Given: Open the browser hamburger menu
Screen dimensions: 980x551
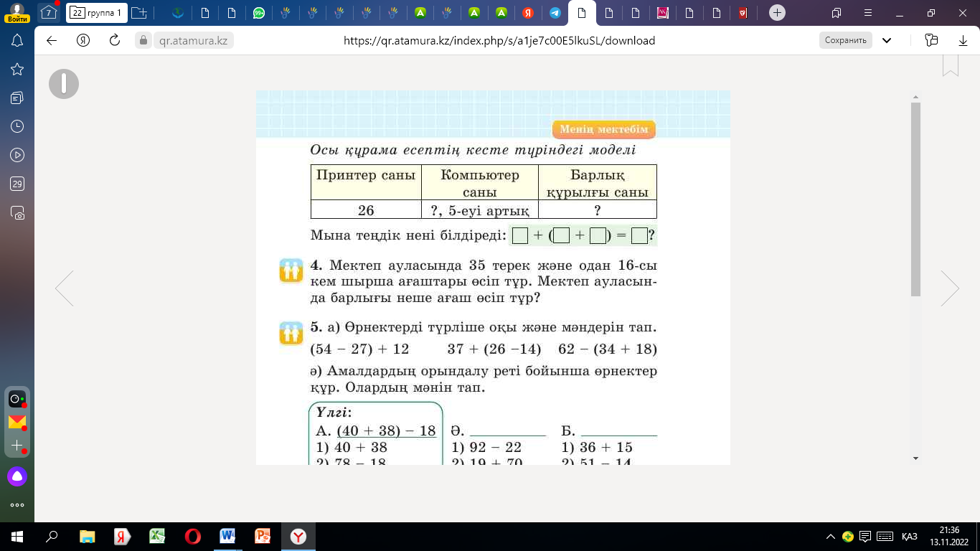Looking at the screenshot, I should pos(869,13).
